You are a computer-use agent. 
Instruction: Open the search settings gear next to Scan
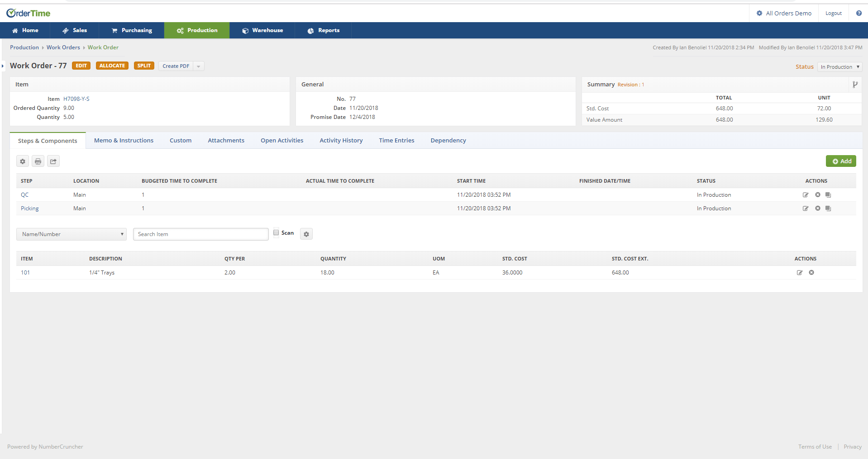click(x=306, y=234)
